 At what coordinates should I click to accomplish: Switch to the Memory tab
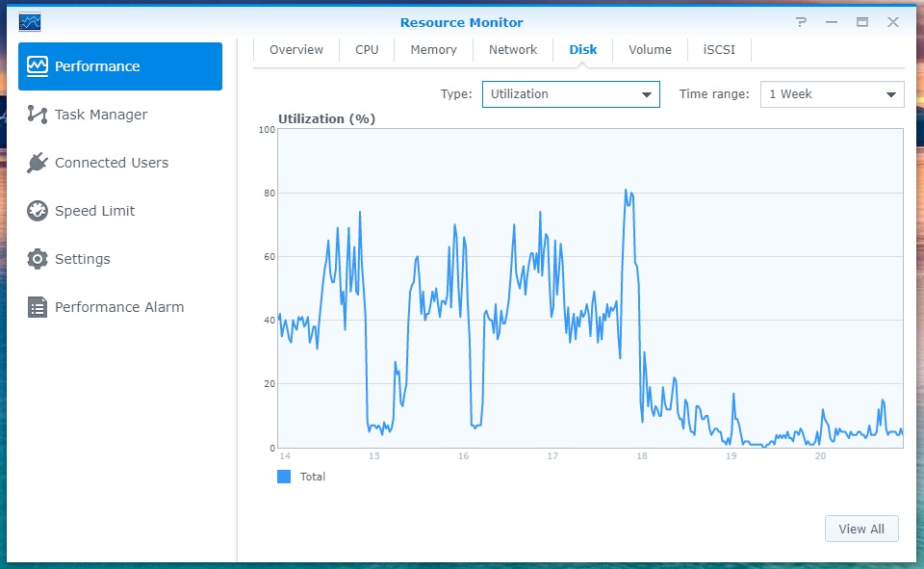click(434, 50)
